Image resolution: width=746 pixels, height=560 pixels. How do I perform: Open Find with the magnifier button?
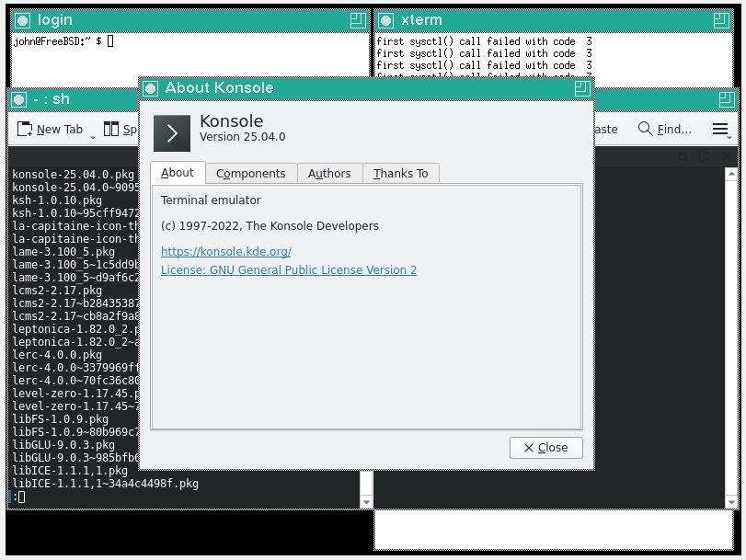click(x=664, y=129)
